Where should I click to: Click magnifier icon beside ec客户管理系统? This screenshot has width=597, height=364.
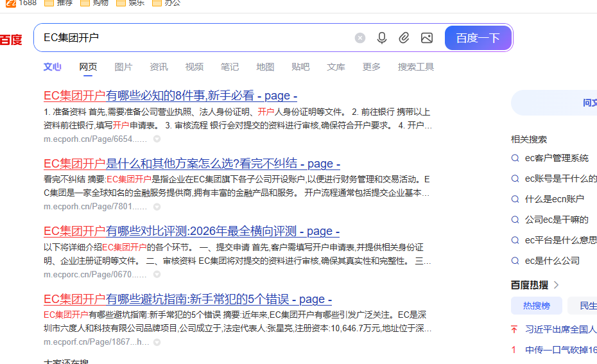(515, 158)
